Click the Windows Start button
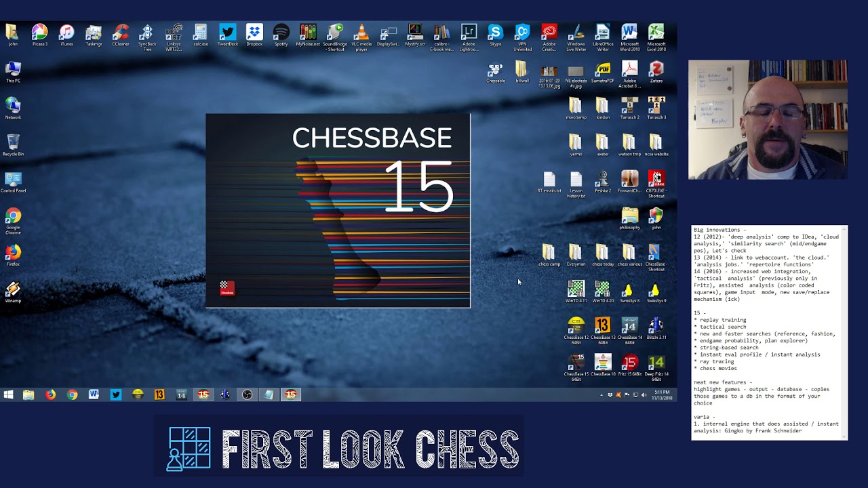 pos(8,394)
